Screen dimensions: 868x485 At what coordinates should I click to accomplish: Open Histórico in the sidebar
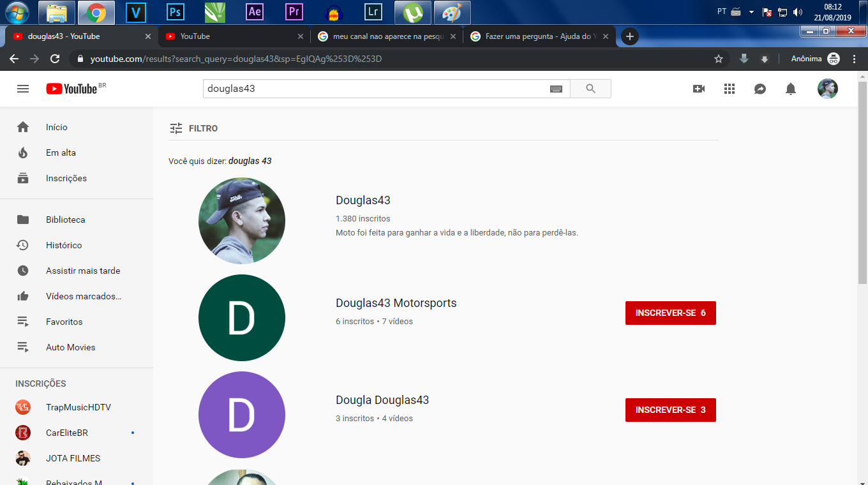(77, 245)
